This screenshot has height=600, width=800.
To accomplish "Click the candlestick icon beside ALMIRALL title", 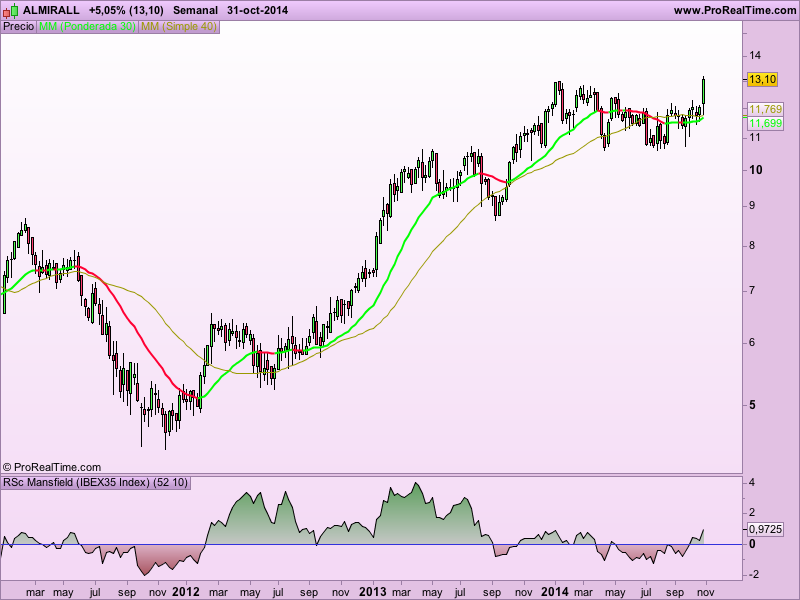I will 11,10.
